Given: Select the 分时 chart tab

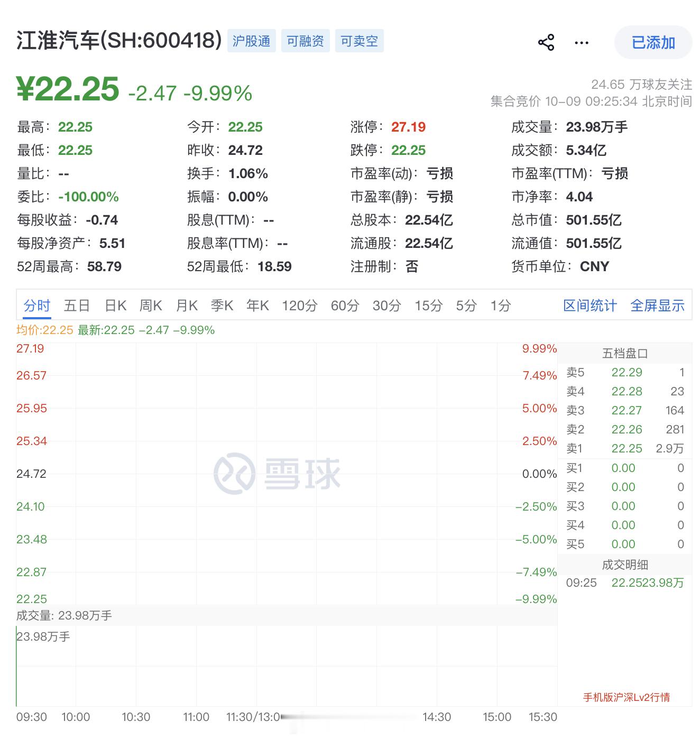Looking at the screenshot, I should pyautogui.click(x=37, y=306).
